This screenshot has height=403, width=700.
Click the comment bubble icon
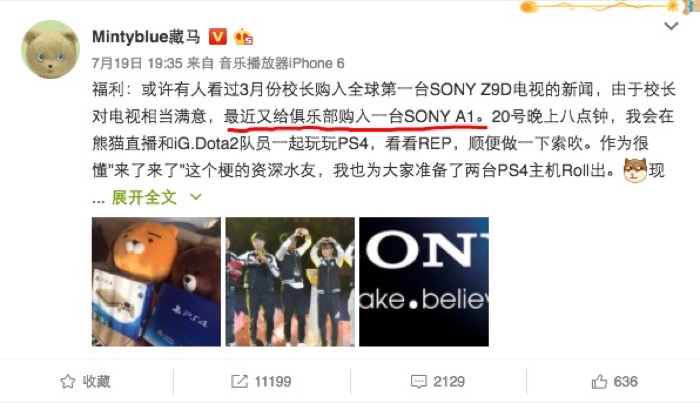pos(418,382)
